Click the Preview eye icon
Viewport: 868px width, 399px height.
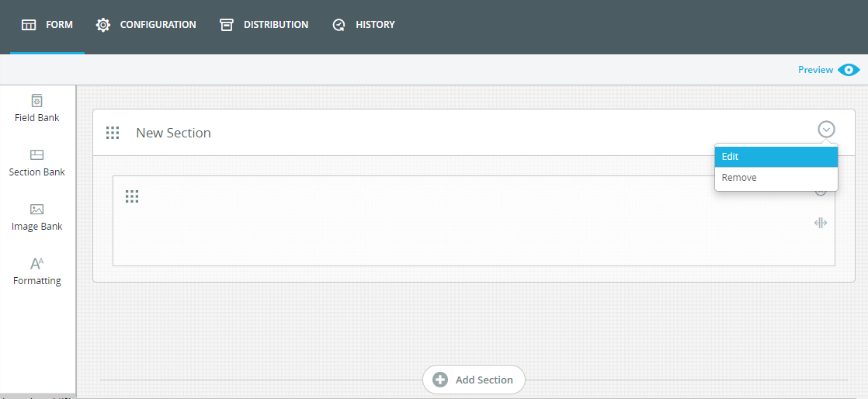[849, 70]
